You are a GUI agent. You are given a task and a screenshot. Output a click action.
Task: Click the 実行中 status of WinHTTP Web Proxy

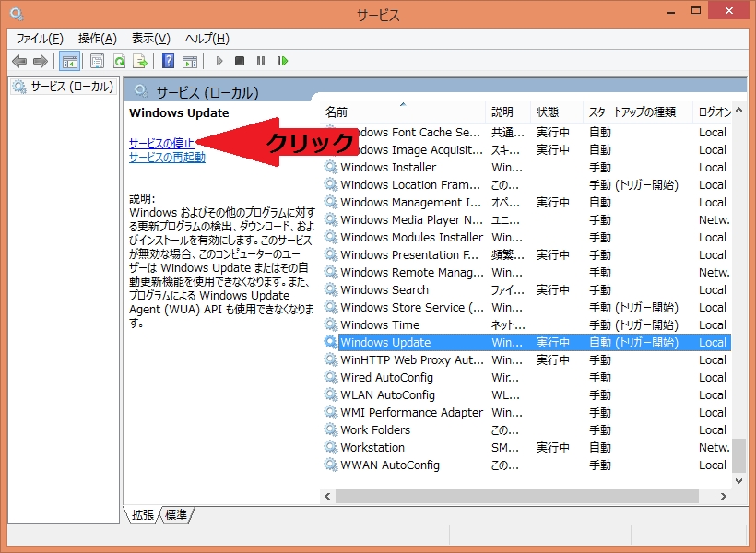[553, 360]
